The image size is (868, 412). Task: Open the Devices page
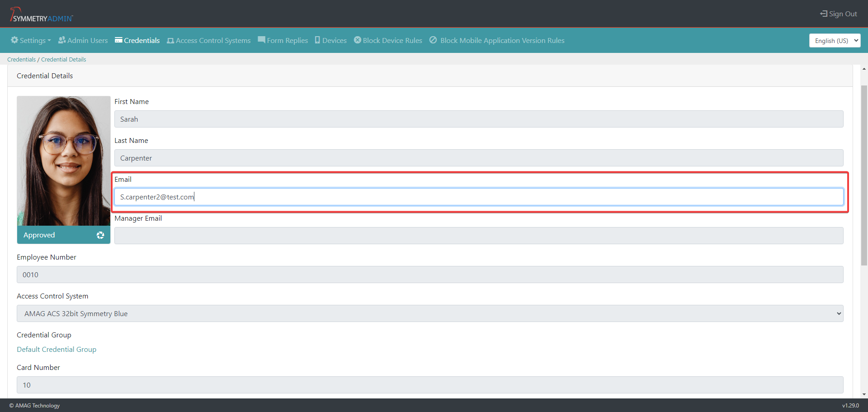coord(331,40)
